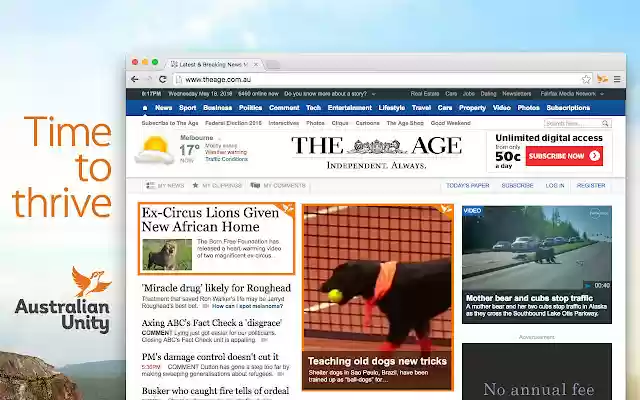Click the Dating link in top bar
The width and height of the screenshot is (640, 400).
point(488,94)
